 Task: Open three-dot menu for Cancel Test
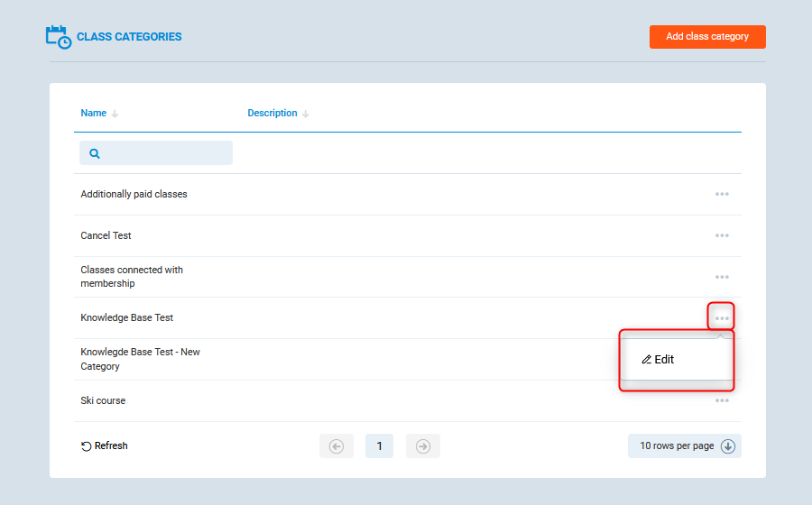click(x=722, y=235)
